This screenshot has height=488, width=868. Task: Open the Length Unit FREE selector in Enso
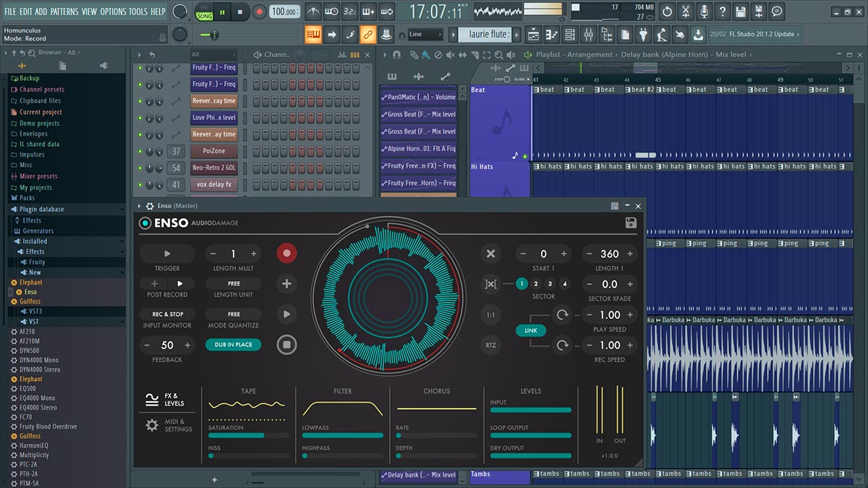coord(234,283)
